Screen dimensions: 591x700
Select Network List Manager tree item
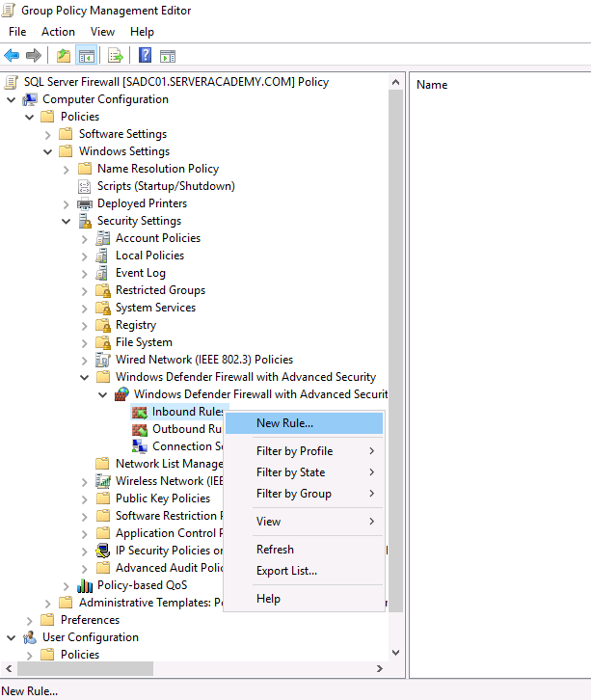pyautogui.click(x=169, y=464)
